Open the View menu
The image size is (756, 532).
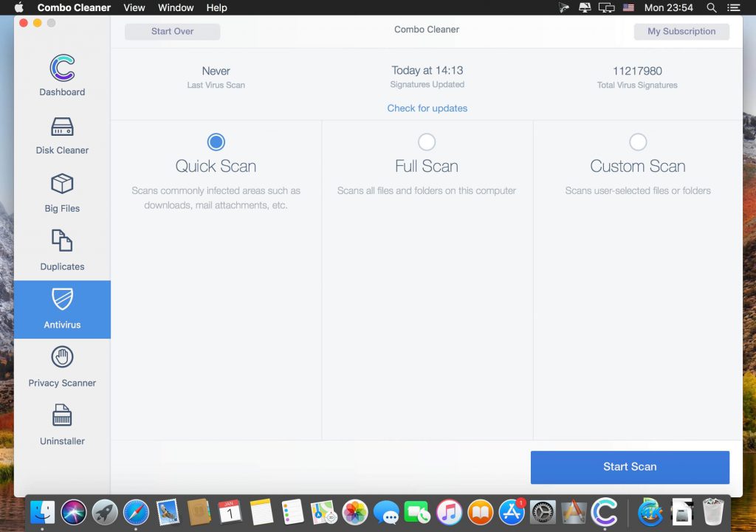(x=134, y=7)
